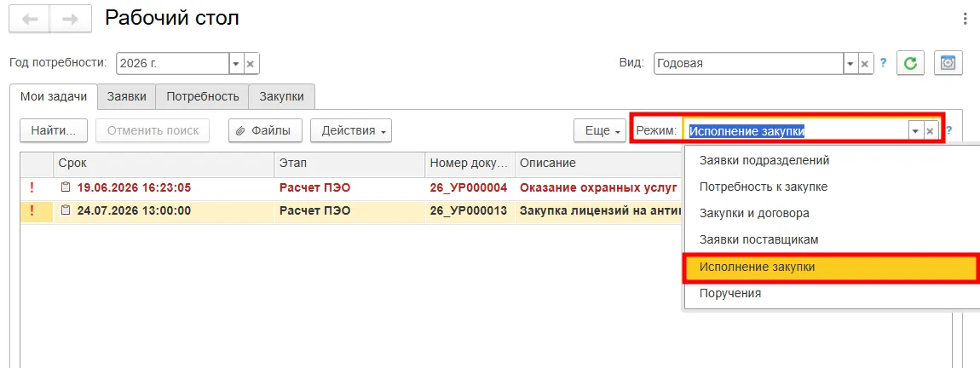Open the Файлы button with paperclip

click(x=266, y=130)
